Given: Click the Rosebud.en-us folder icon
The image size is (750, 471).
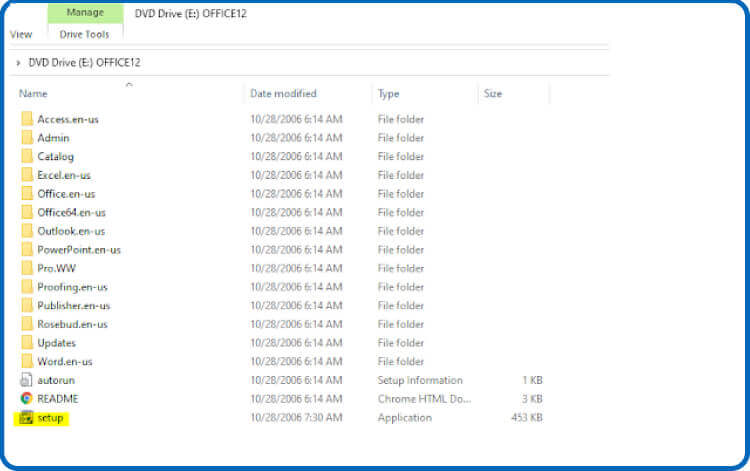Looking at the screenshot, I should click(x=27, y=324).
